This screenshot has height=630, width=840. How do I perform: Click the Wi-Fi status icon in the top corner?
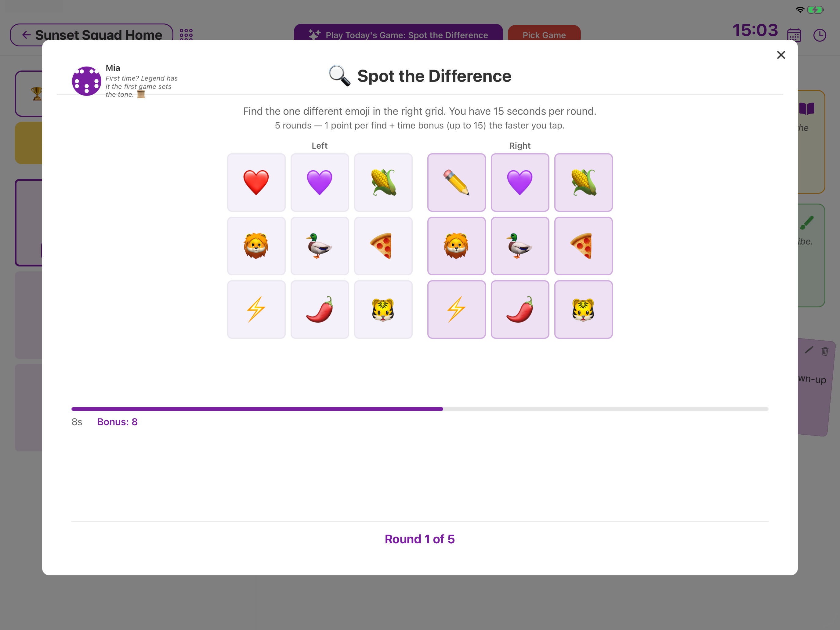coord(801,10)
